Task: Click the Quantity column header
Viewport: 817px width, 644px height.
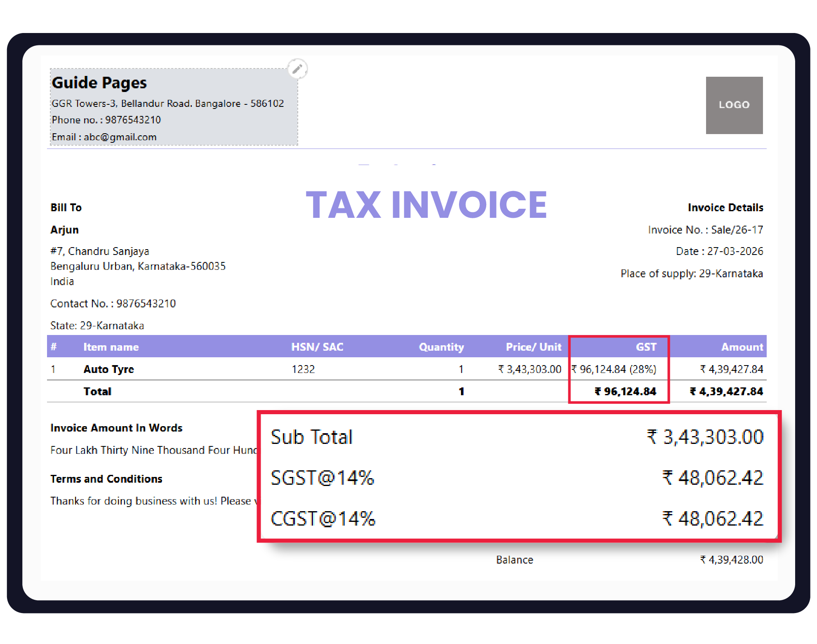Action: (441, 347)
